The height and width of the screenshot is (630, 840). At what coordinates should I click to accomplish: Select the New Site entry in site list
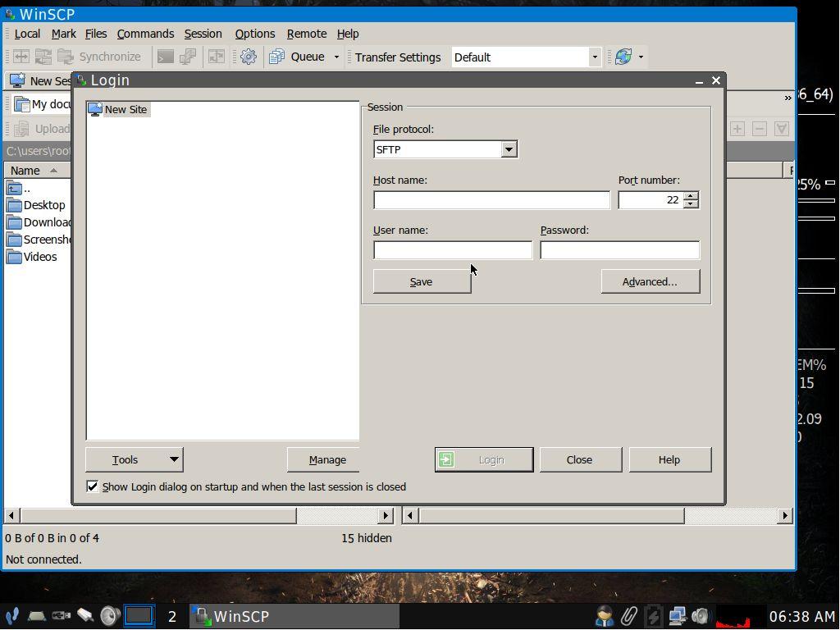[x=126, y=109]
